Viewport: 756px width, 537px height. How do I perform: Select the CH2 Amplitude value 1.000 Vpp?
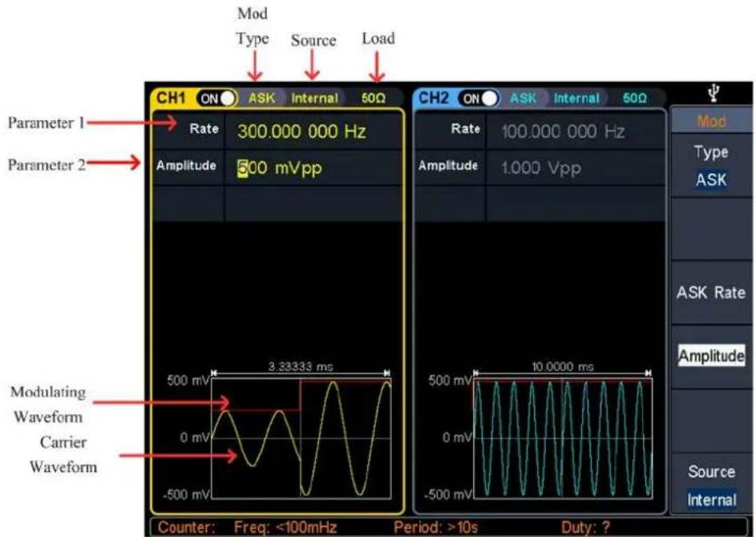[x=541, y=168]
